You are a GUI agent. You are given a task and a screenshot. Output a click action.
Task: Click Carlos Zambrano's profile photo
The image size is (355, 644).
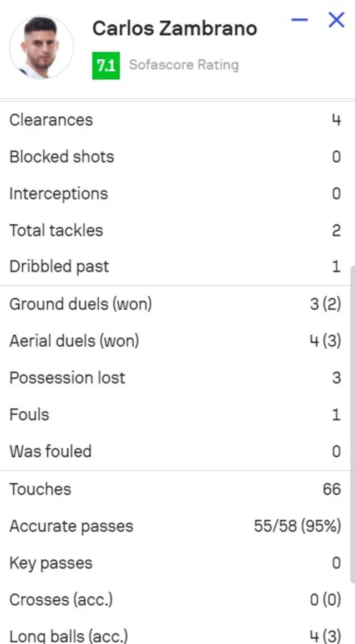coord(41,47)
